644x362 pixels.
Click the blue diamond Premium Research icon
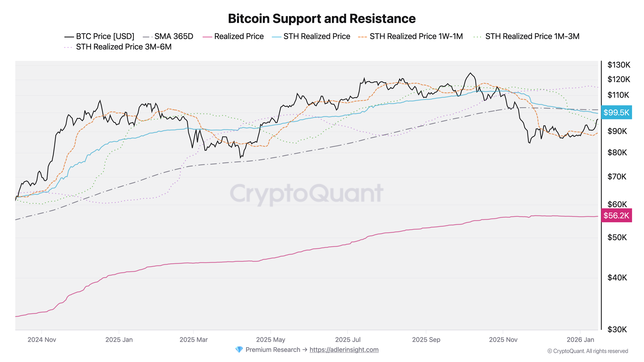click(239, 349)
